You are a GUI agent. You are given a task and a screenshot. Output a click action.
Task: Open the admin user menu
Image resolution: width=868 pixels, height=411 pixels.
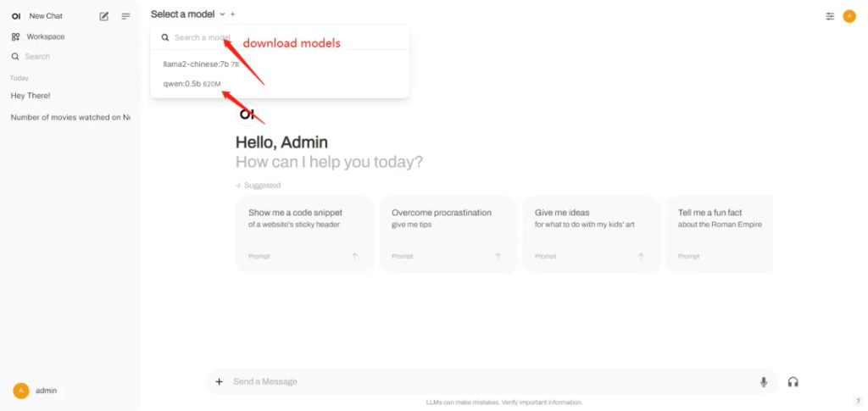36,391
